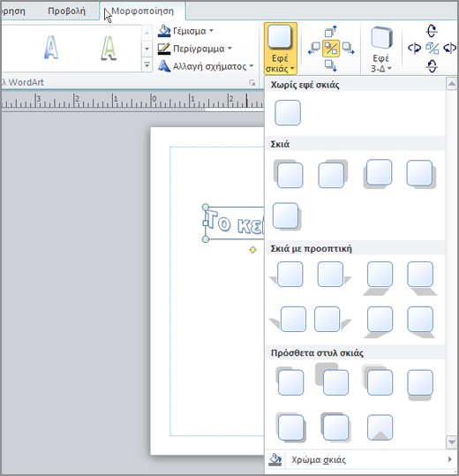Click the WordArt text object on page
459x476 pixels.
pyautogui.click(x=235, y=223)
